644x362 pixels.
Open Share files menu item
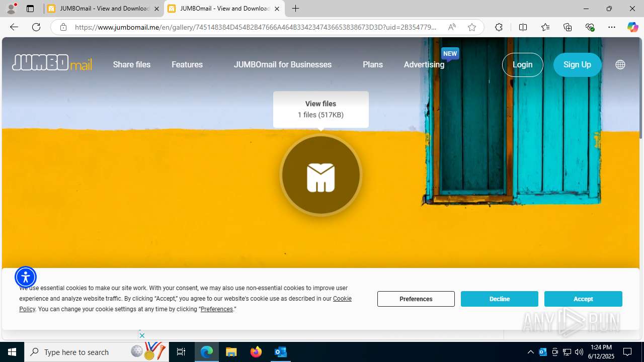pos(132,64)
